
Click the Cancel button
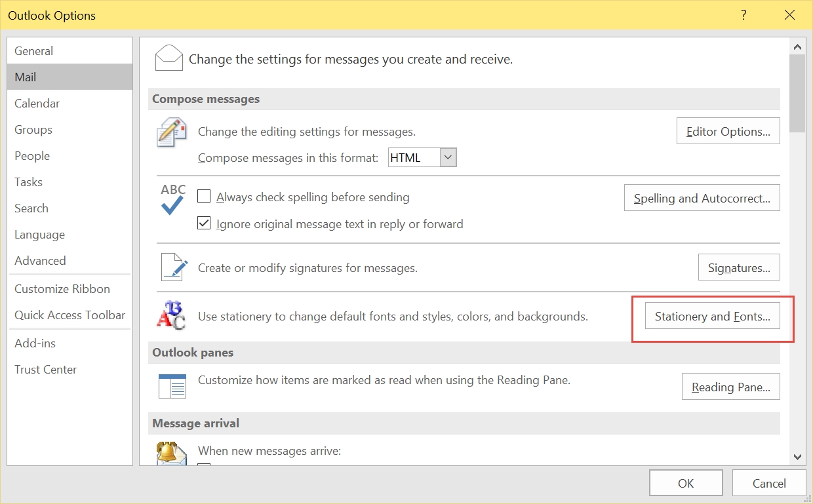coord(769,483)
